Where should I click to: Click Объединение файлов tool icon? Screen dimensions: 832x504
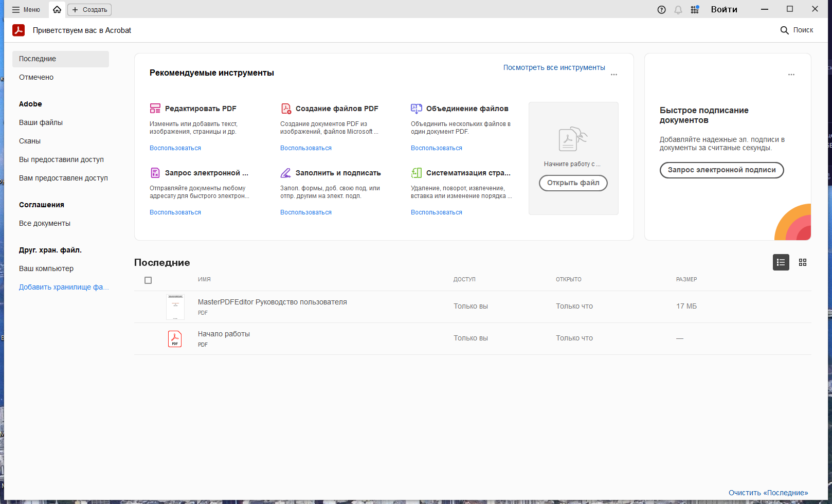coord(417,109)
